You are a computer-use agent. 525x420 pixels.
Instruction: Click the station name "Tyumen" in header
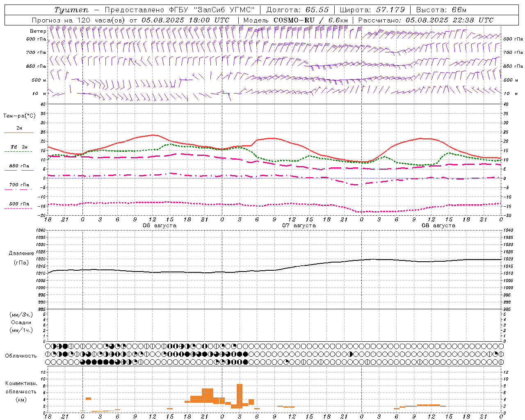pyautogui.click(x=71, y=10)
